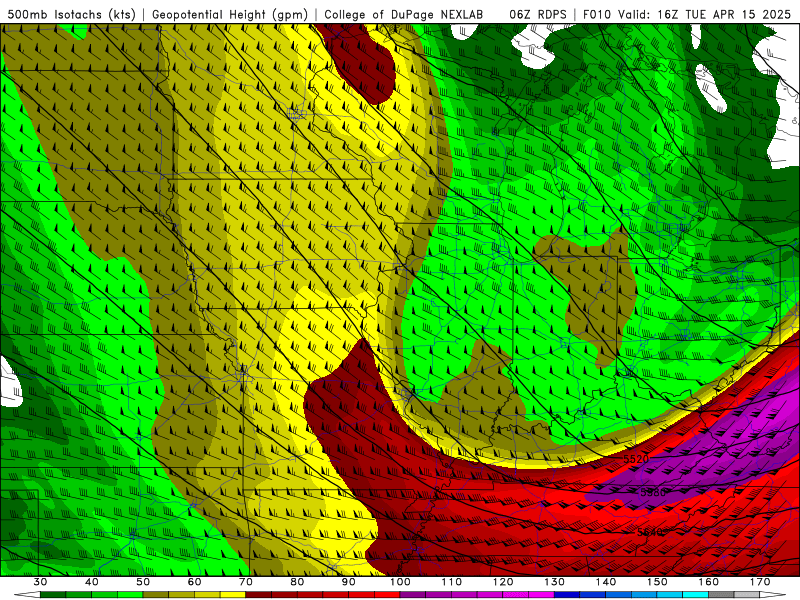This screenshot has height=600, width=800.
Task: Click the 30 value on the color scale
Action: tap(40, 582)
